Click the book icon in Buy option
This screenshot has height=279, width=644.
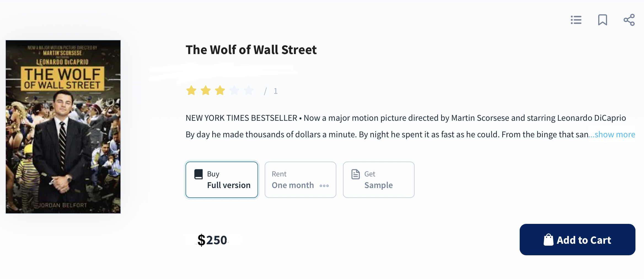(x=198, y=174)
